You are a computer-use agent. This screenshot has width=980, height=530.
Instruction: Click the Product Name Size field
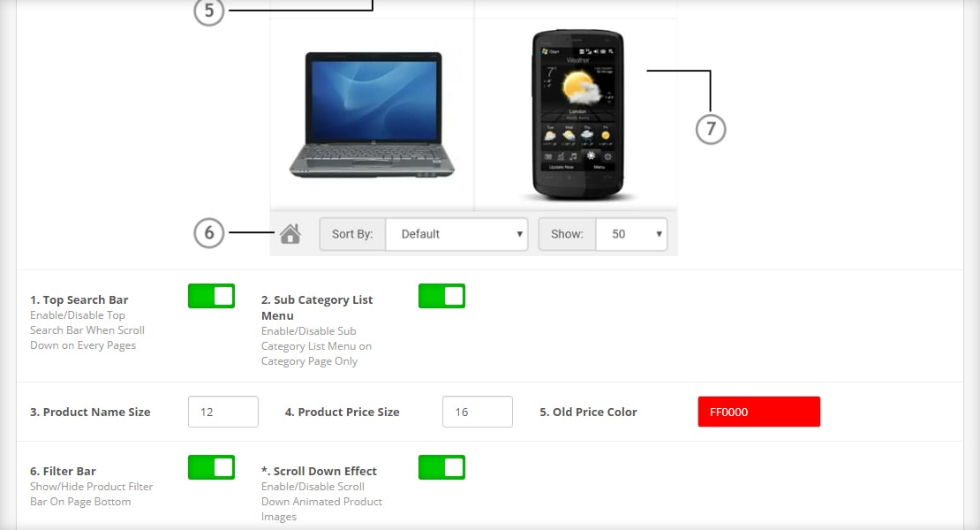tap(223, 412)
